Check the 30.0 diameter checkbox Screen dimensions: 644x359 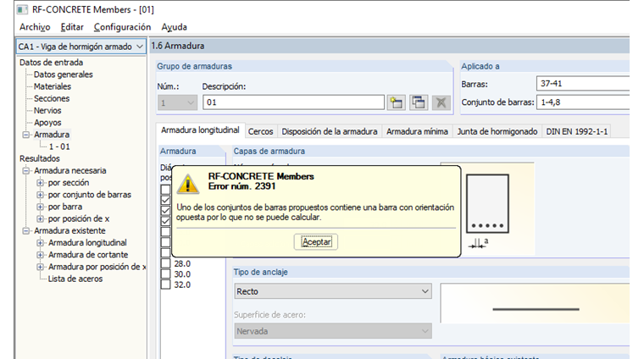(x=165, y=274)
